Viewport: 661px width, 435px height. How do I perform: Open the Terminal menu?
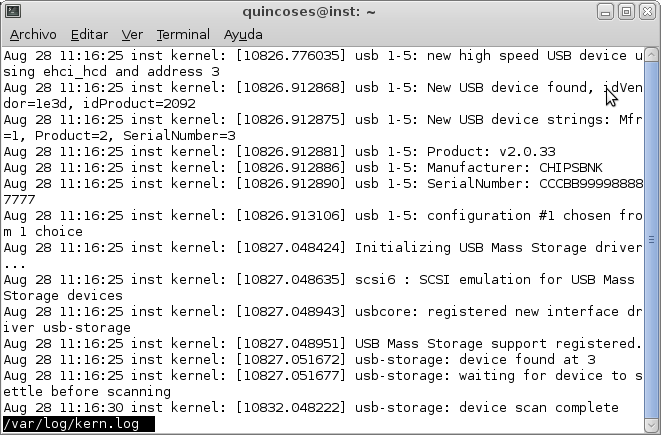point(183,34)
